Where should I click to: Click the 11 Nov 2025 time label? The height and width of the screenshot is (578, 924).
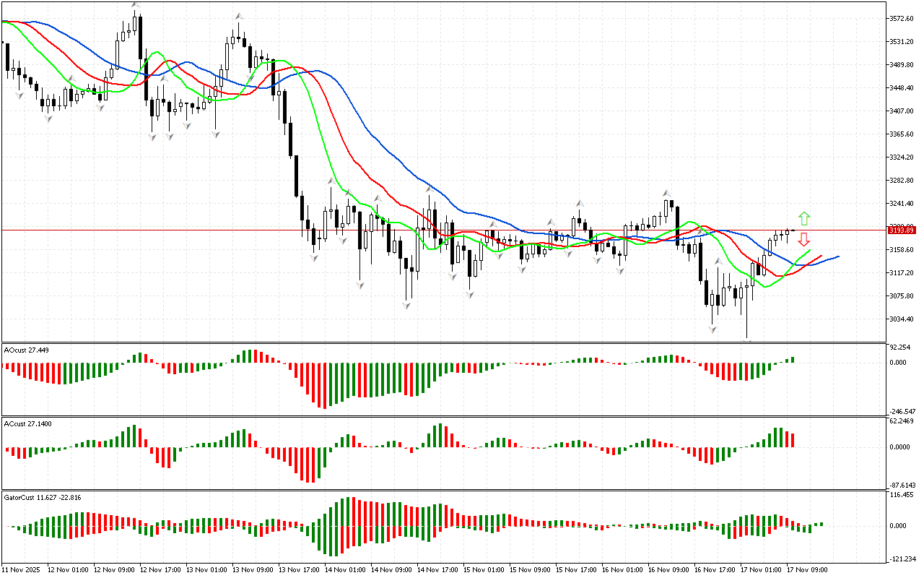(22, 570)
